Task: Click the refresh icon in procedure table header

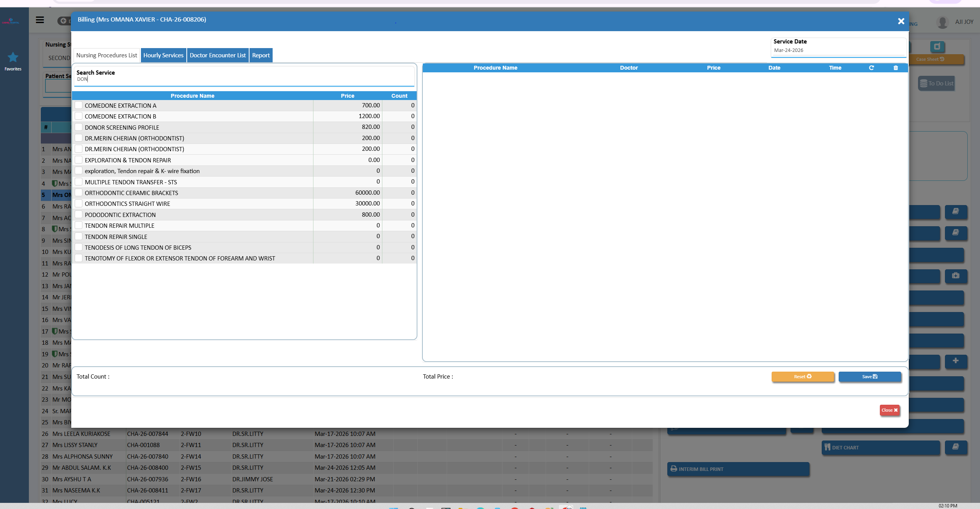Action: 871,68
